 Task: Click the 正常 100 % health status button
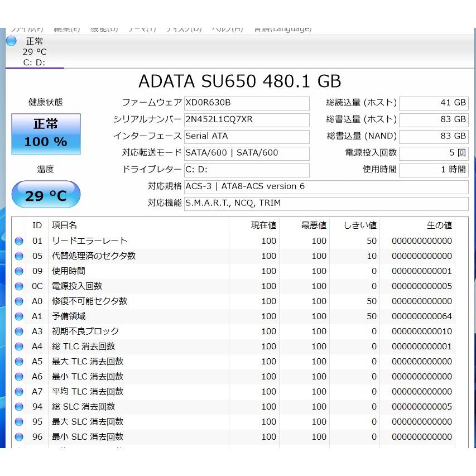46,134
